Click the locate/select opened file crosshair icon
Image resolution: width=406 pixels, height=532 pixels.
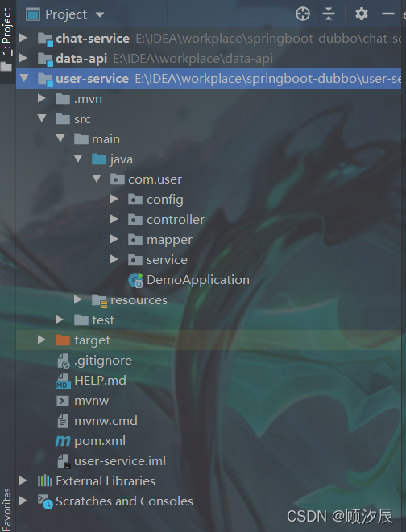tap(303, 14)
